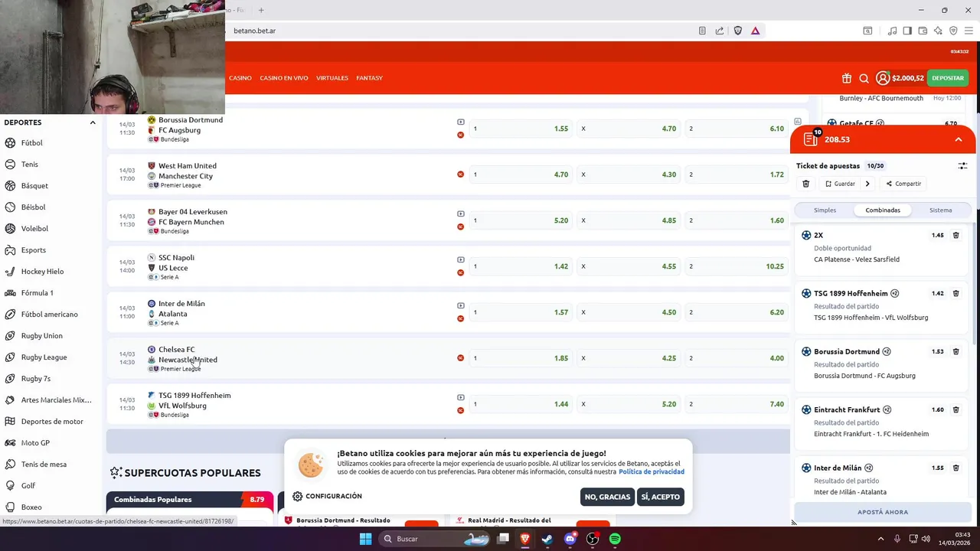Screen dimensions: 980x551
Task: Open Esports in the sports sidebar
Action: tap(33, 250)
